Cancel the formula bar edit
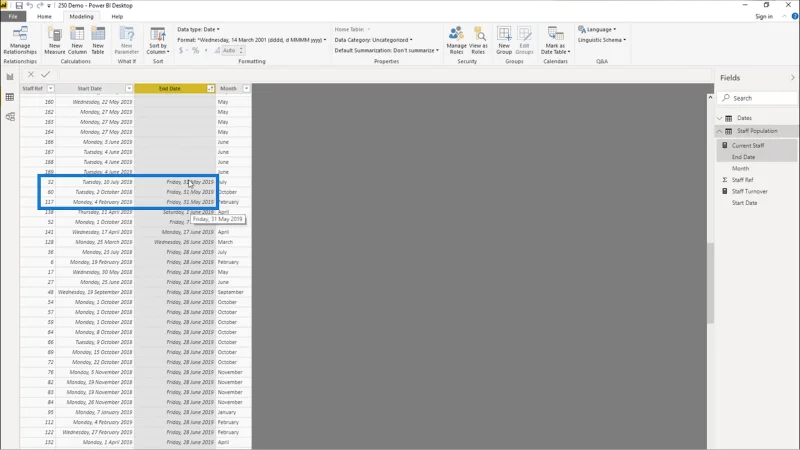Viewport: 800px width, 450px height. pos(31,74)
